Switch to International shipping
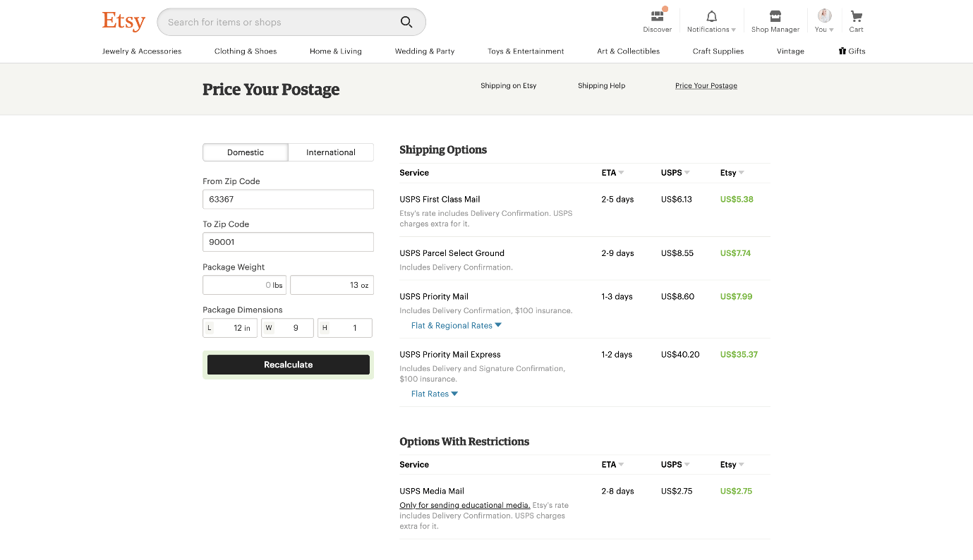 [x=330, y=152]
